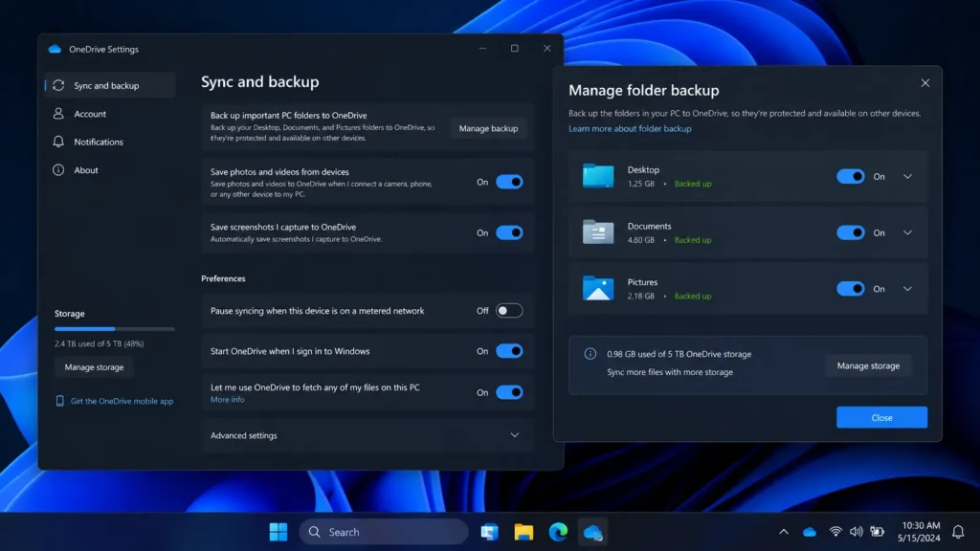Click the Pictures folder icon
The width and height of the screenshot is (980, 551).
(598, 288)
